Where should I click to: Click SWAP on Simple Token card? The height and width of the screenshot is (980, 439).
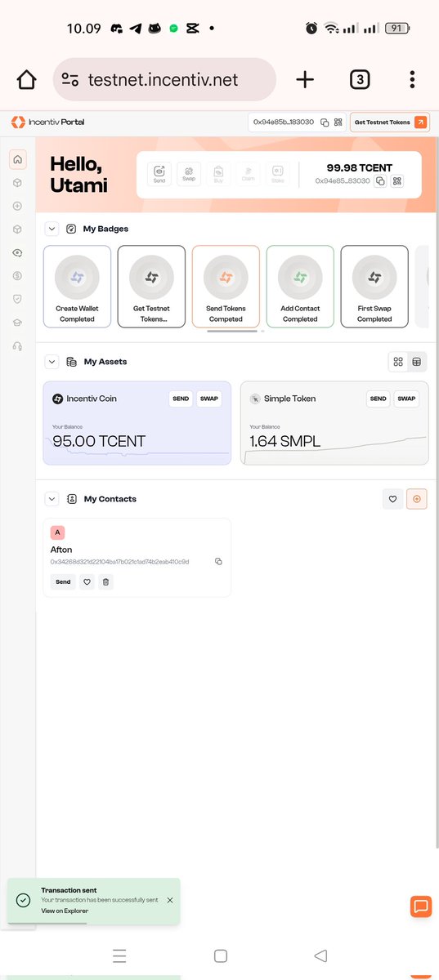[406, 399]
